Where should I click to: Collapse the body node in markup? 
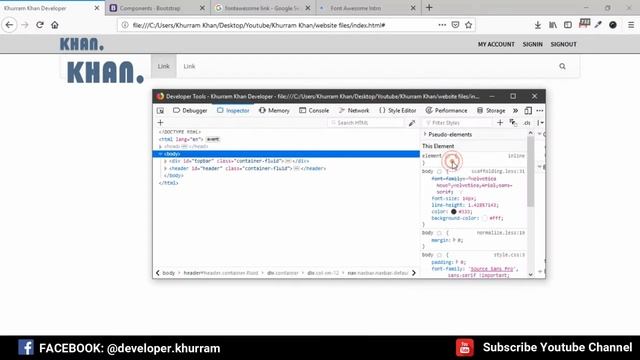point(160,154)
